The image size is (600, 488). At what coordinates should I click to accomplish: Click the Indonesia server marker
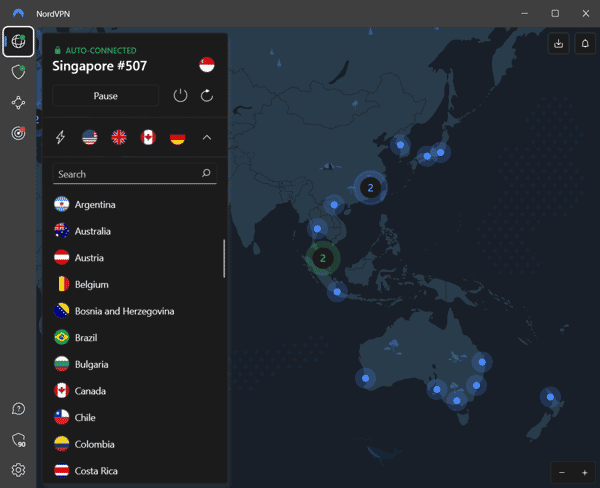337,292
